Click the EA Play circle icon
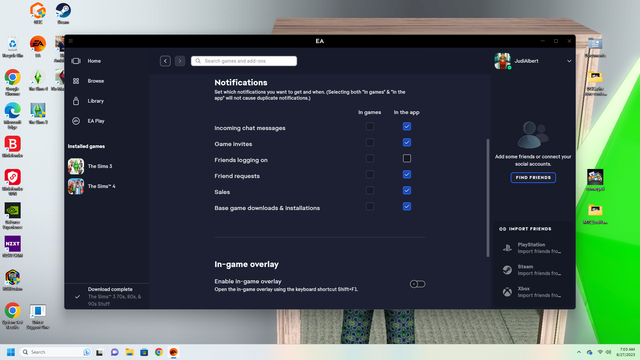The image size is (640, 360). [x=76, y=121]
